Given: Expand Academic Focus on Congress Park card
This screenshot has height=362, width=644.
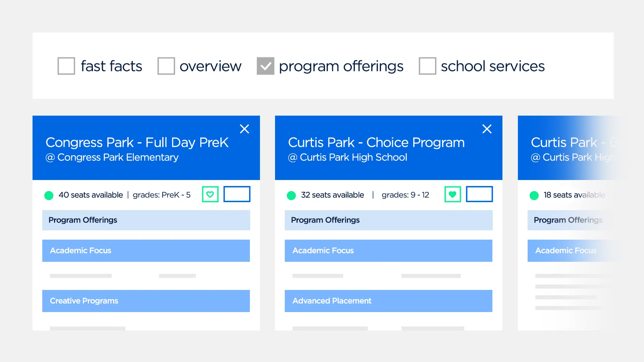Looking at the screenshot, I should point(146,250).
